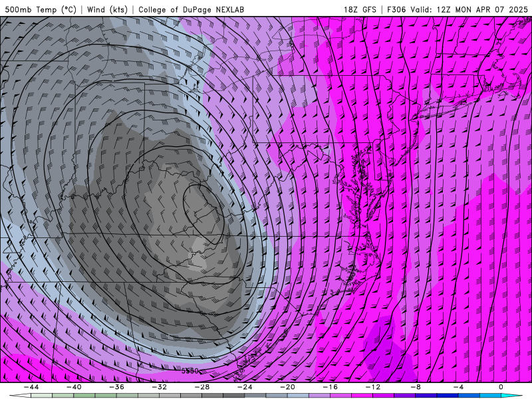This screenshot has width=532, height=399.
Task: Click the -20 colorbar tick label
Action: (x=288, y=387)
